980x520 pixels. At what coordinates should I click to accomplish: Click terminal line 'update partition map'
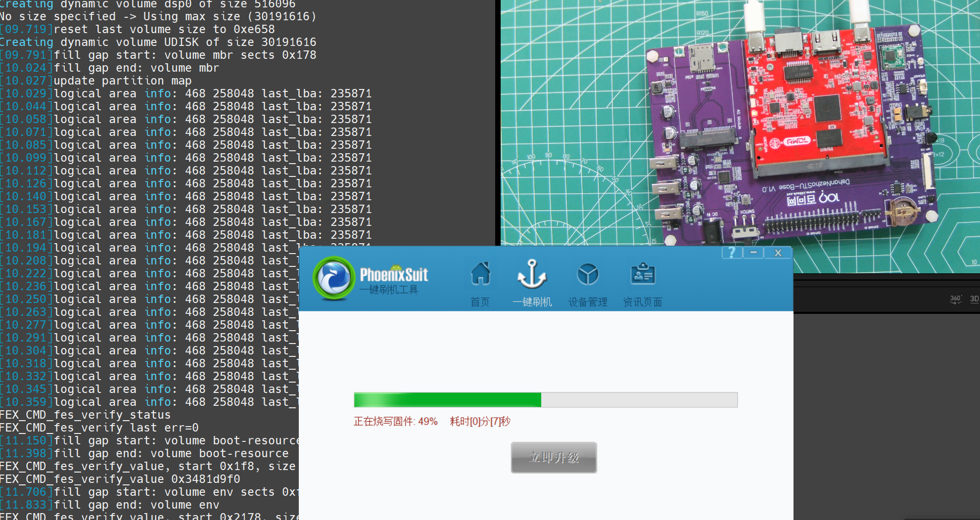(96, 81)
